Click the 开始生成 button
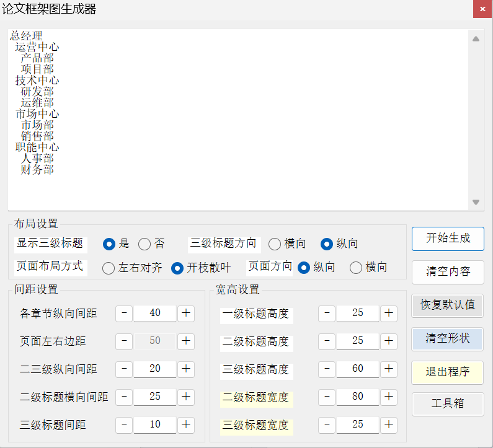The image size is (493, 448). coord(448,239)
